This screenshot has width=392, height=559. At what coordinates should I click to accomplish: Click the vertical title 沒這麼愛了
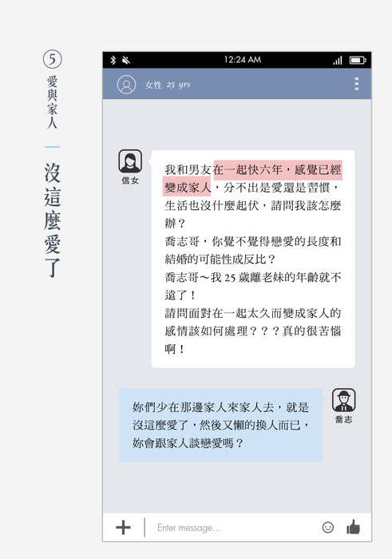click(x=53, y=220)
